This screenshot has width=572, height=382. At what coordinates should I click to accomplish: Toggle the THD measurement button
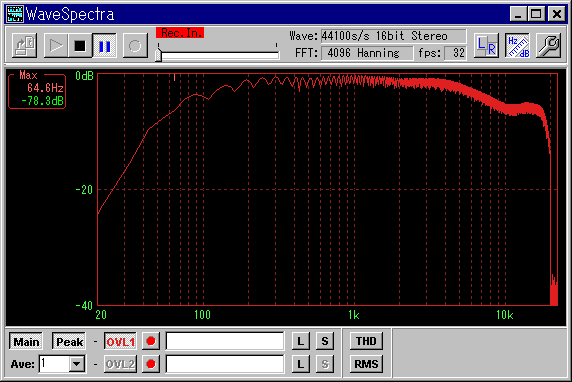(366, 341)
